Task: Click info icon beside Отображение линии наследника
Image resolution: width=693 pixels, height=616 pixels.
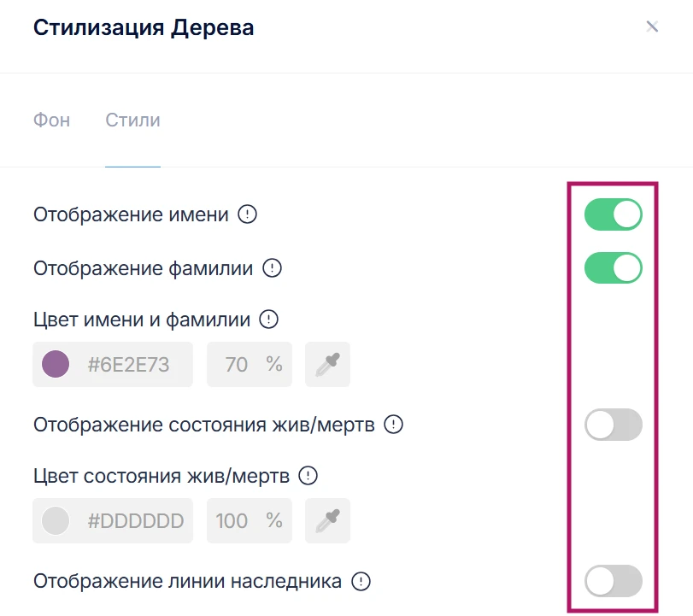Action: pos(361,582)
